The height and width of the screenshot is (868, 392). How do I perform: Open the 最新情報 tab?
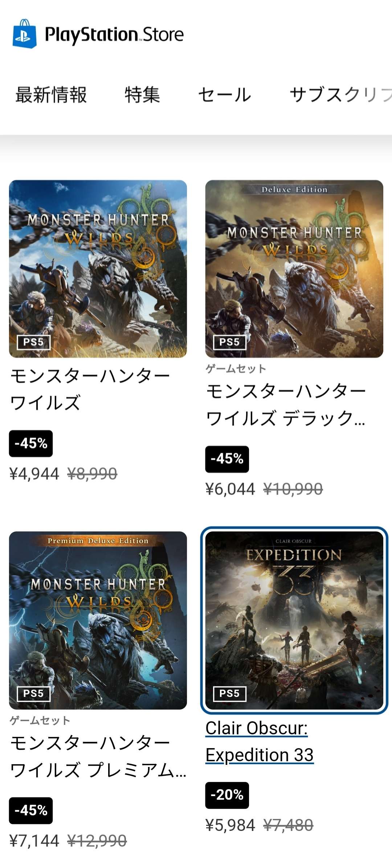[51, 95]
